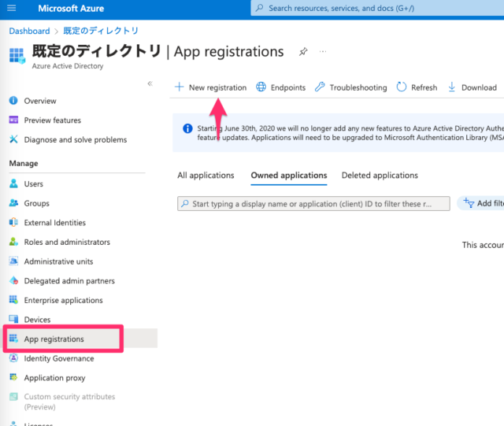Open Users in Manage section

tap(34, 184)
